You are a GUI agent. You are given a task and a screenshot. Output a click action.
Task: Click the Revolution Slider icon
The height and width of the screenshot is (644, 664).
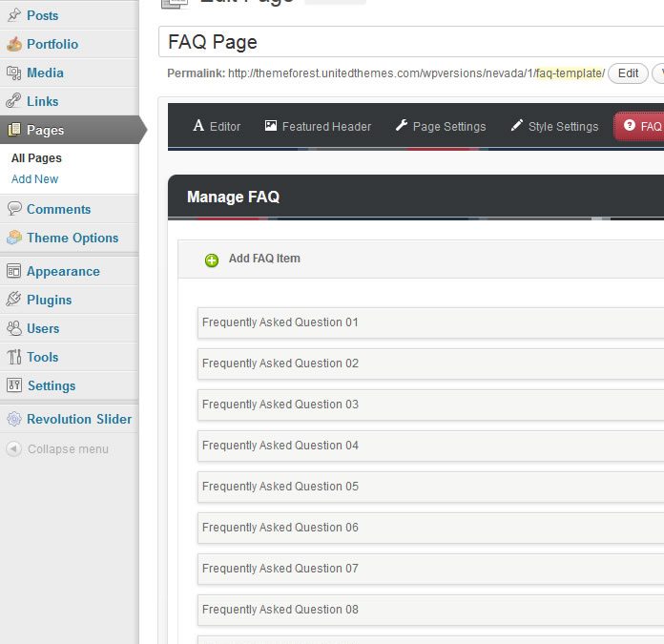(14, 419)
